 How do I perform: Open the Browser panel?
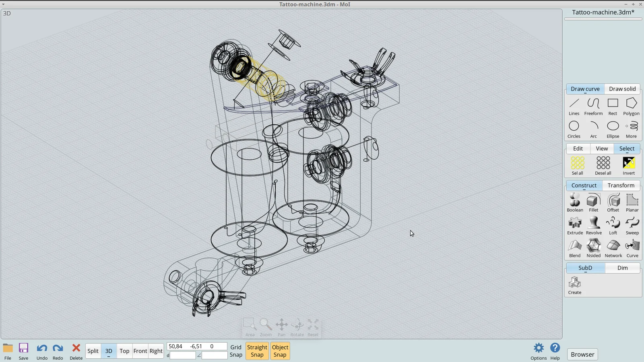click(x=582, y=354)
